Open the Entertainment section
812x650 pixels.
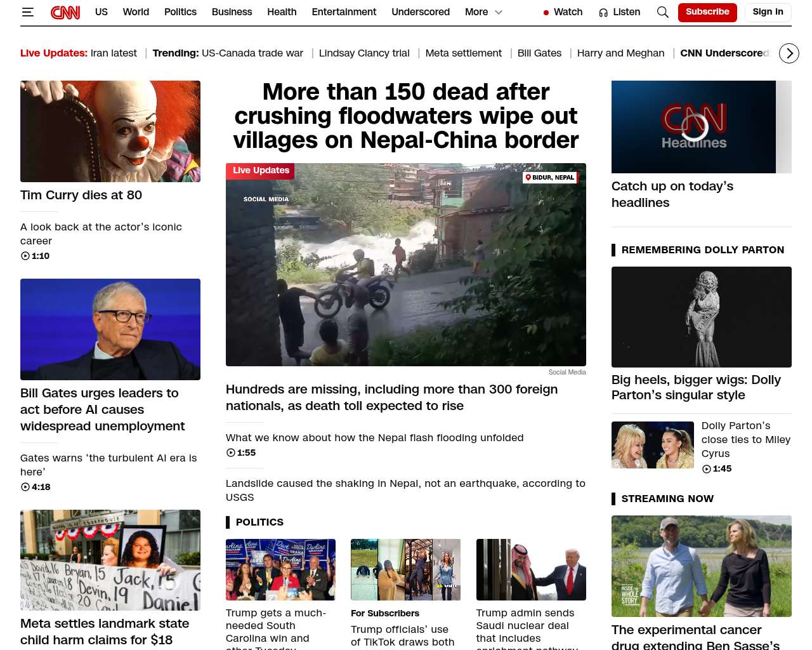click(344, 12)
